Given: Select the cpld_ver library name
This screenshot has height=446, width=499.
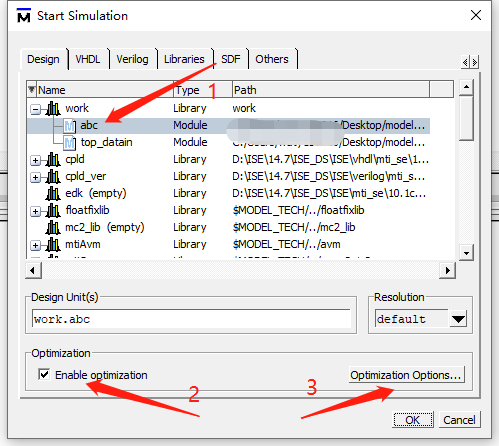Looking at the screenshot, I should 86,176.
